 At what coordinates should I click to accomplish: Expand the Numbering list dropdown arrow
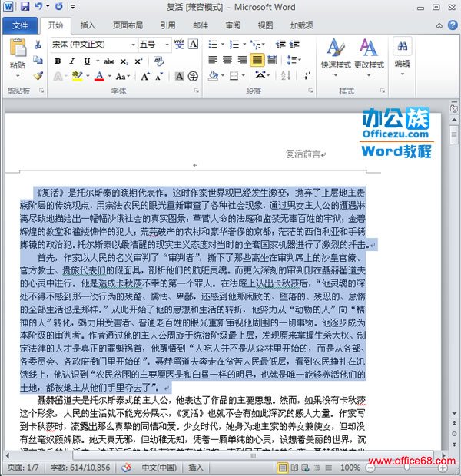click(244, 45)
